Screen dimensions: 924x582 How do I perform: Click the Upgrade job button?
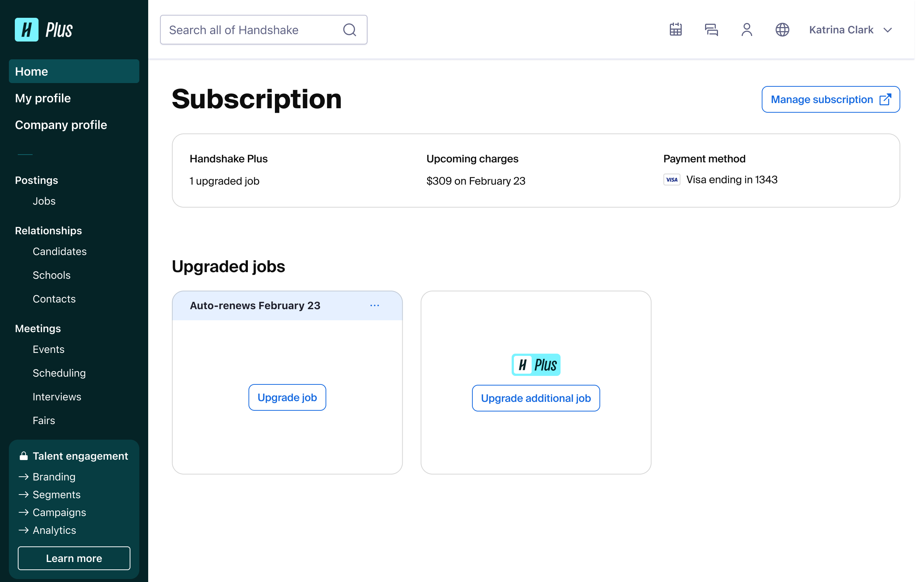287,397
